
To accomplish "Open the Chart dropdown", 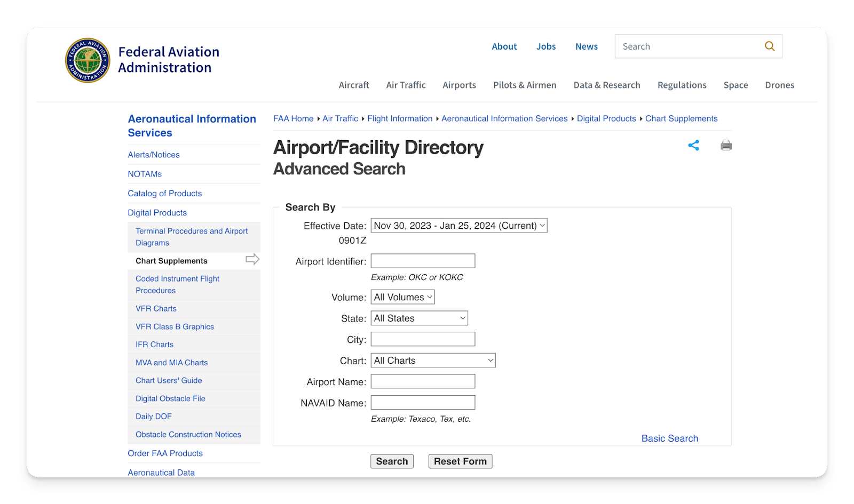I will tap(433, 361).
